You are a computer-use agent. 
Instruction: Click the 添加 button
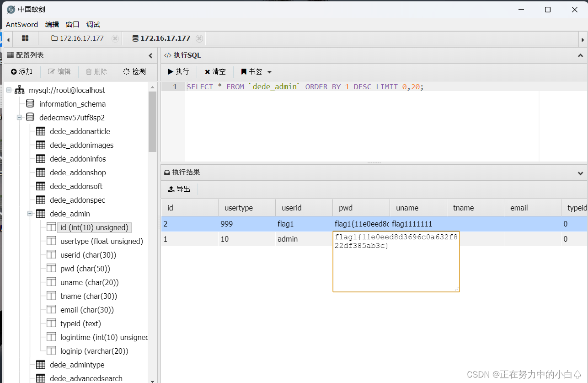click(x=22, y=72)
